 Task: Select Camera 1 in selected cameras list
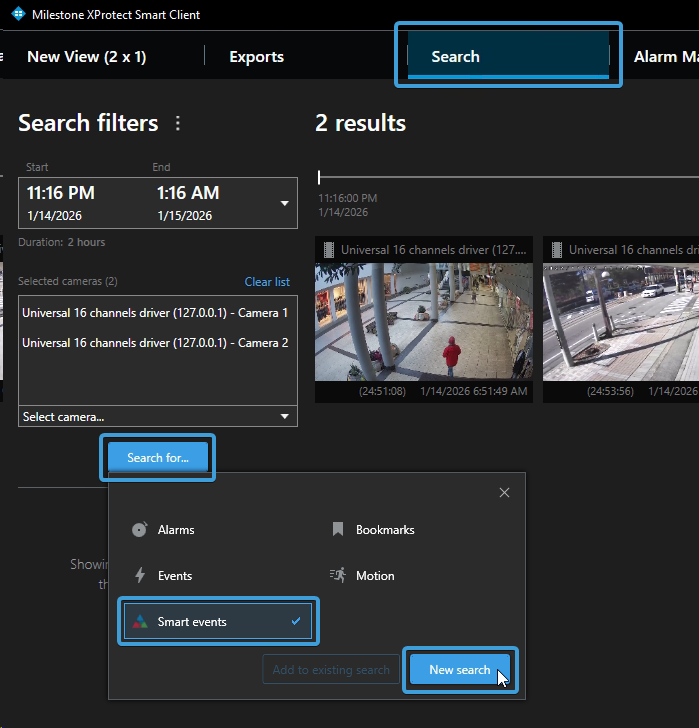tap(155, 313)
